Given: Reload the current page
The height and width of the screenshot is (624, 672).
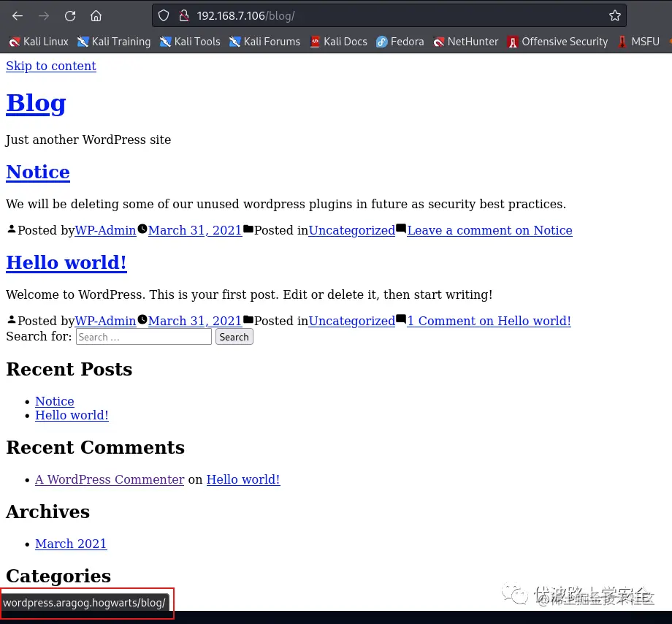Looking at the screenshot, I should (x=70, y=16).
